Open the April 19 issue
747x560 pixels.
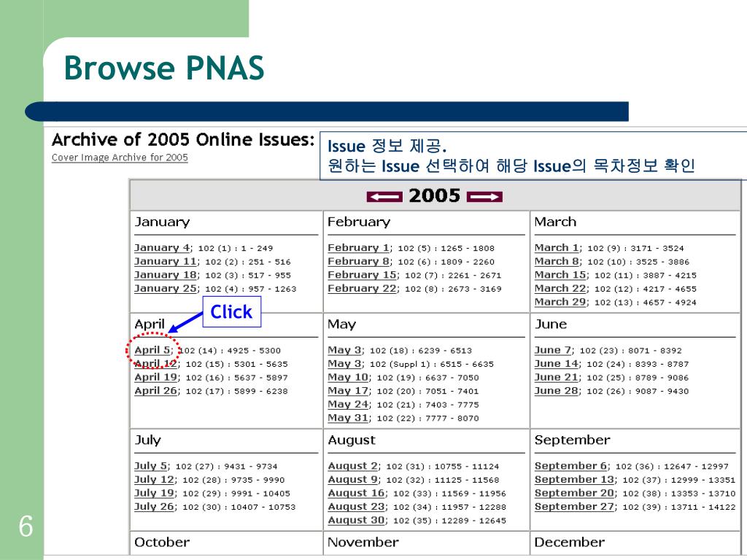[x=156, y=377]
